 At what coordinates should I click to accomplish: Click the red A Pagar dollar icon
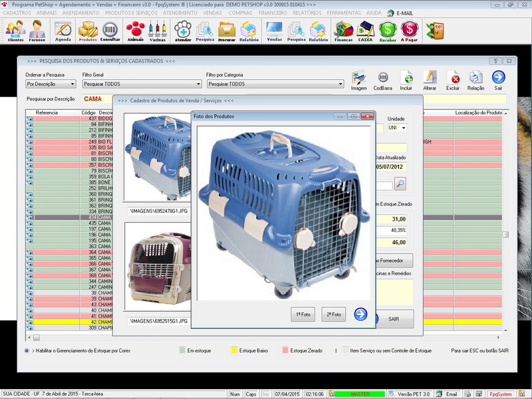pos(409,31)
